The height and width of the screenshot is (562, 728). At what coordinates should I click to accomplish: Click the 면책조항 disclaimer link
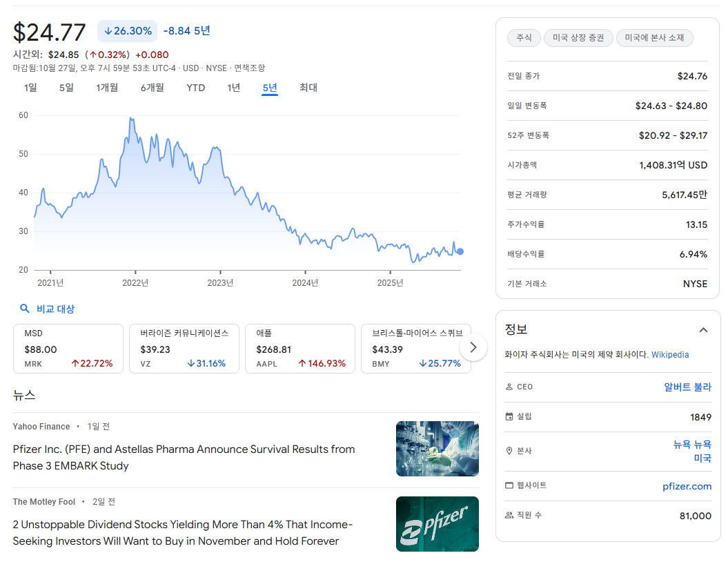(249, 68)
